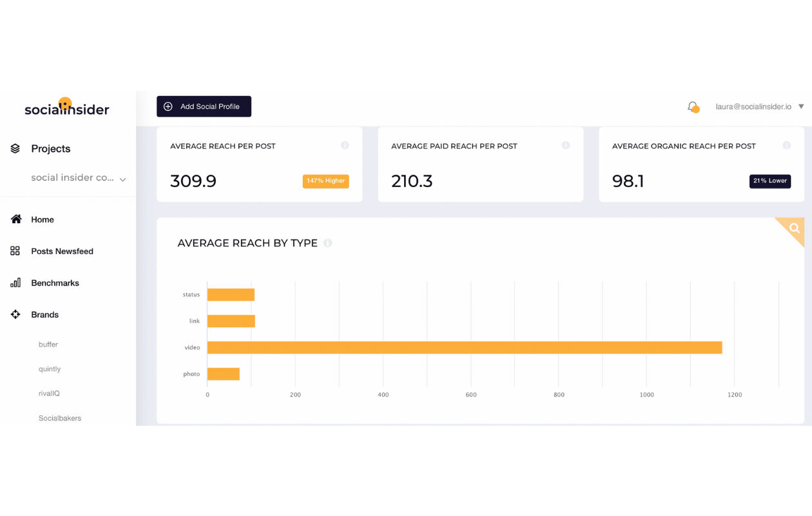Open Benchmarks page
This screenshot has width=812, height=516.
pyautogui.click(x=55, y=283)
